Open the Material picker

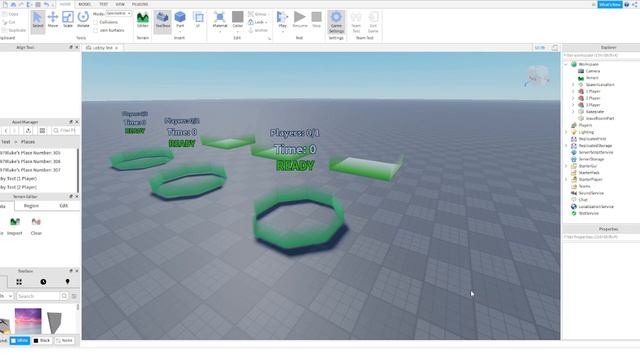point(220,20)
